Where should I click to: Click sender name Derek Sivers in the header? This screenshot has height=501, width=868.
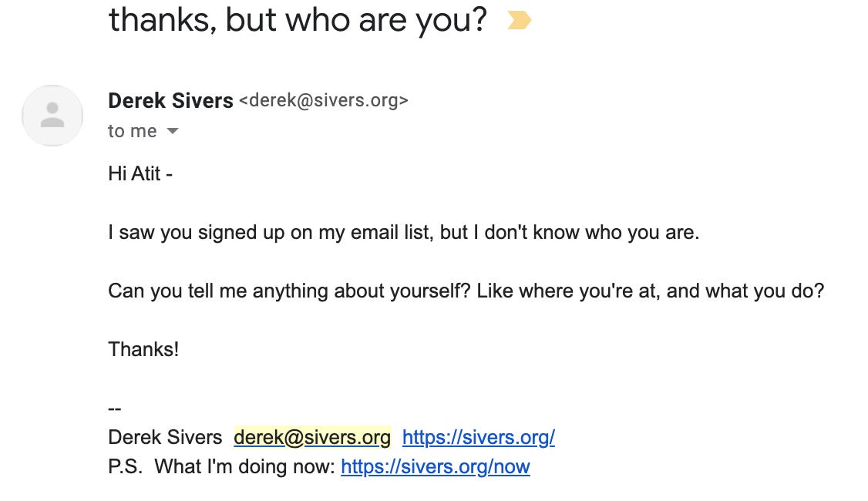point(170,101)
